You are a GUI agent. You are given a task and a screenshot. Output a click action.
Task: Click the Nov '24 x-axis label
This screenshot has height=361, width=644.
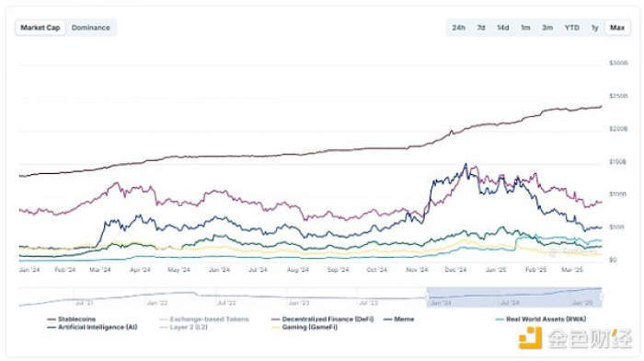[x=417, y=270]
